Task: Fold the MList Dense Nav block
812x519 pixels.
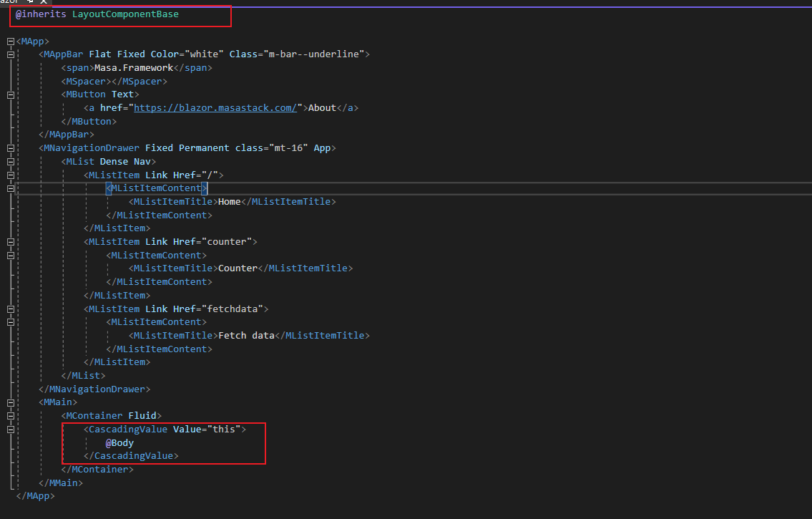Action: pos(11,162)
